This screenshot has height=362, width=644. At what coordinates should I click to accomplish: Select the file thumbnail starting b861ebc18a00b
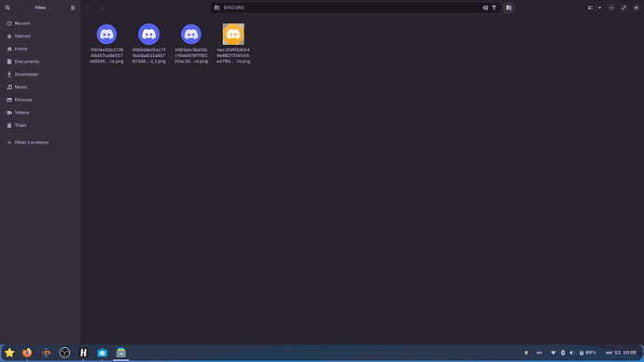[x=191, y=35]
